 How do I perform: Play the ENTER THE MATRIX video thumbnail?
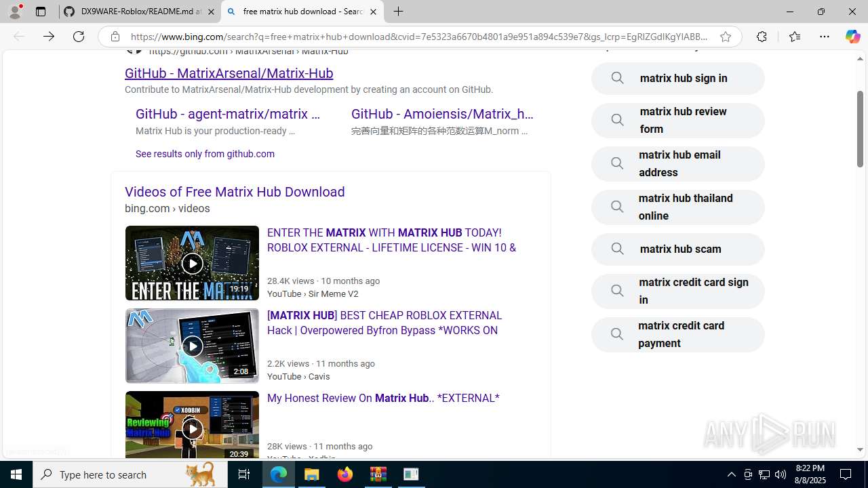pyautogui.click(x=192, y=263)
